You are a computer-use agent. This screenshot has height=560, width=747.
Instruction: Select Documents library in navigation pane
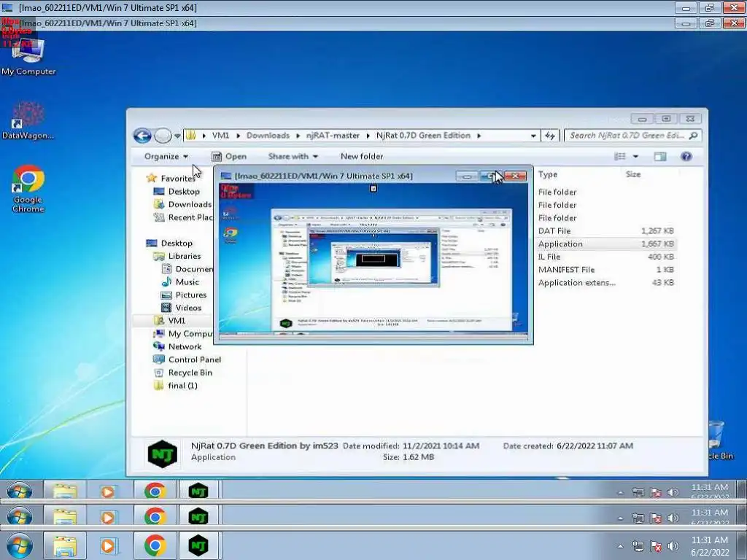(187, 269)
